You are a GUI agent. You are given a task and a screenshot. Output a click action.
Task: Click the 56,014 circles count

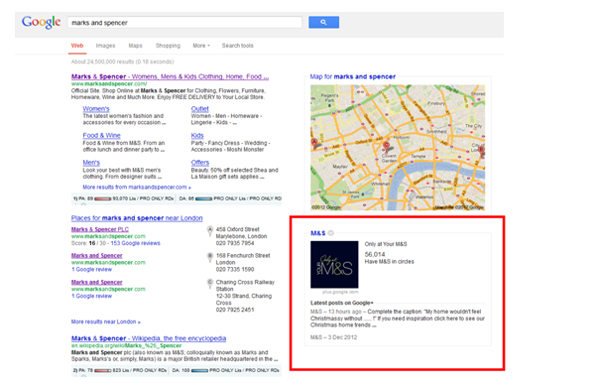click(375, 254)
